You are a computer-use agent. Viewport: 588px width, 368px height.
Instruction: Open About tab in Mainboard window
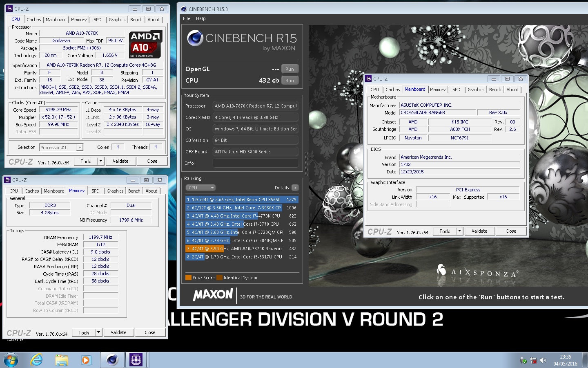(512, 90)
